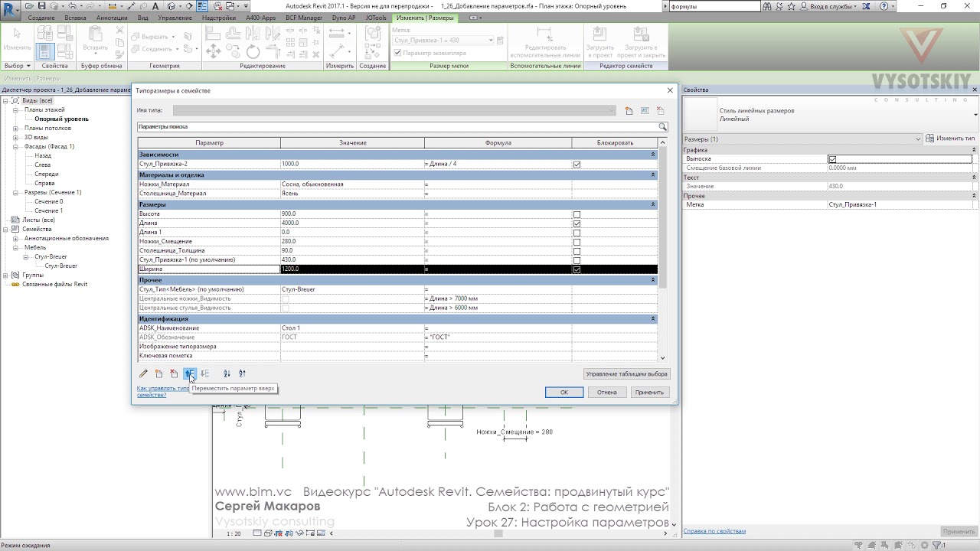980x551 pixels.
Task: Click the Управление таблицами выбора button
Action: 626,374
